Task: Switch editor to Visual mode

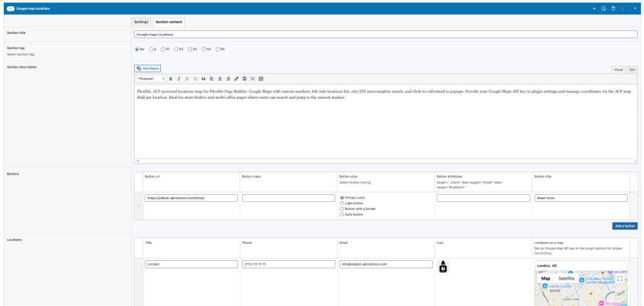Action: coord(619,70)
